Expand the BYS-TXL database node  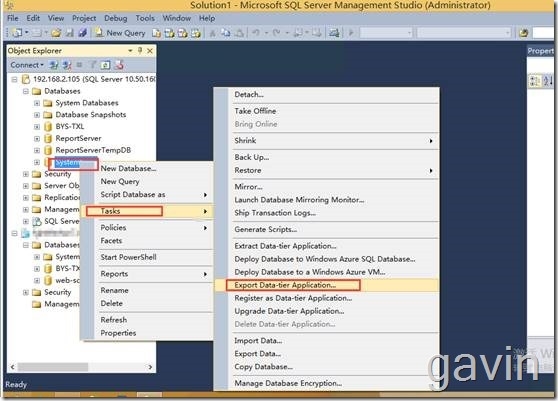(x=37, y=127)
